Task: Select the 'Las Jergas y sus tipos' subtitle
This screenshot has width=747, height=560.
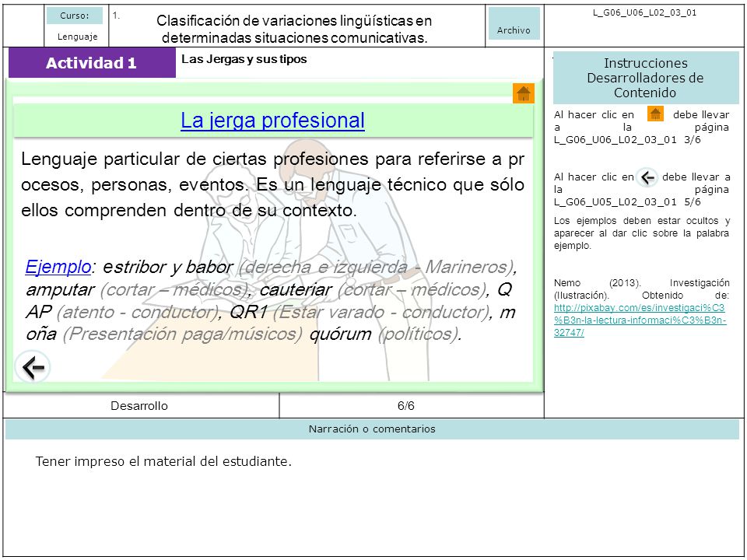Action: (244, 60)
